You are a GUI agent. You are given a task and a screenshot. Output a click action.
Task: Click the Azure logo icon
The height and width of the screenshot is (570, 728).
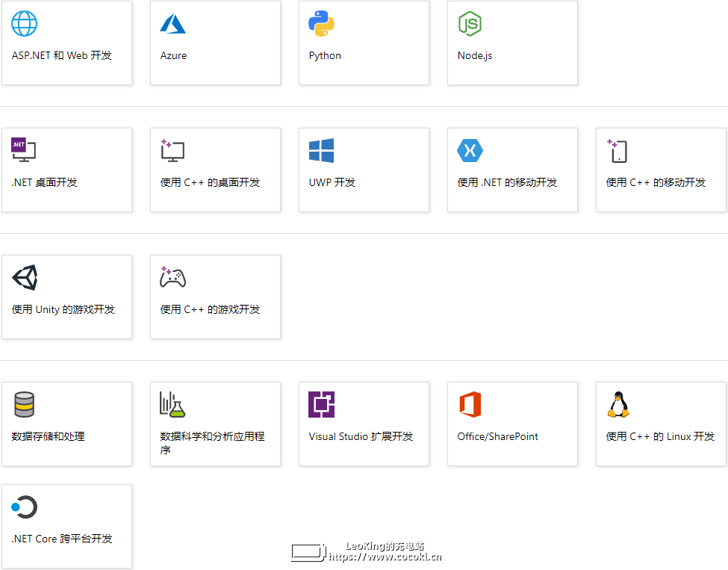pyautogui.click(x=172, y=24)
